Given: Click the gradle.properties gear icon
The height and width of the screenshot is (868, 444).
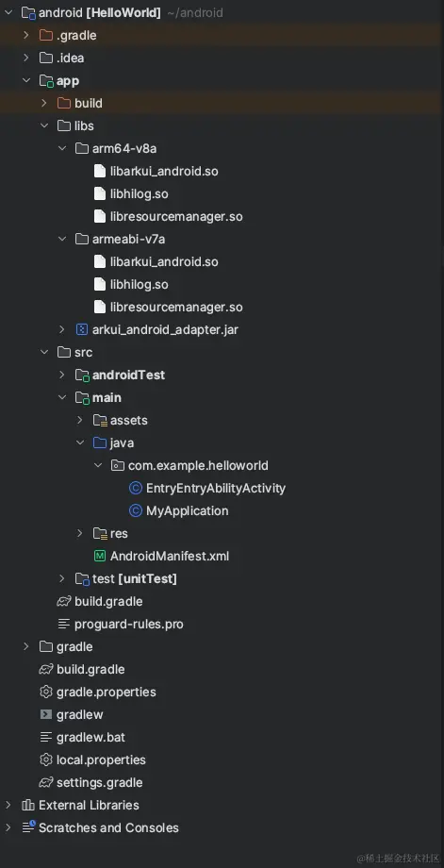Looking at the screenshot, I should tap(46, 692).
